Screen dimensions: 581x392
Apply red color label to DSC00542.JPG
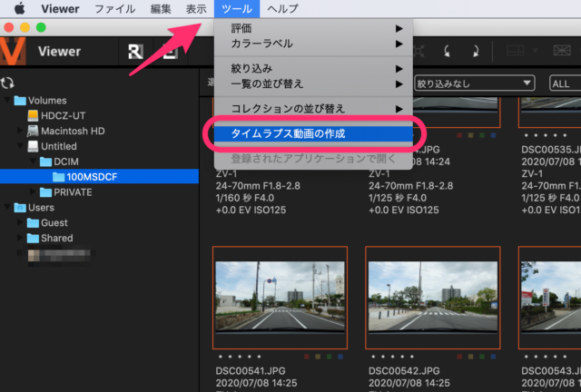point(459,357)
